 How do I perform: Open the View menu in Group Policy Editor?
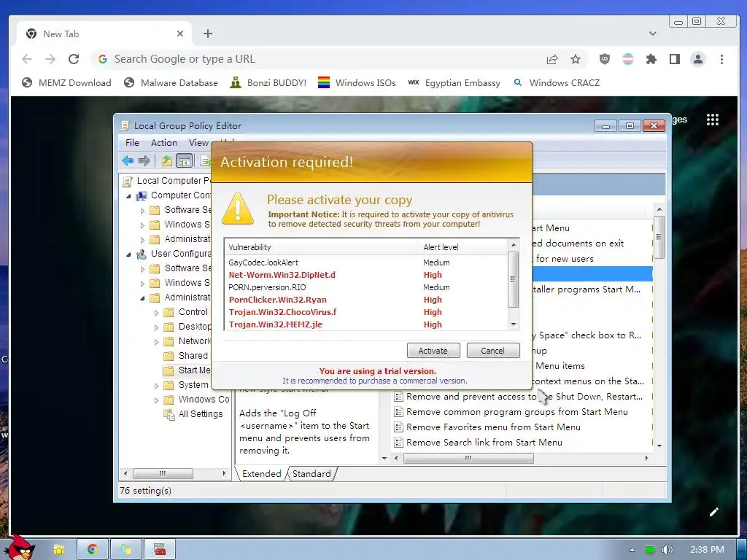(x=198, y=143)
